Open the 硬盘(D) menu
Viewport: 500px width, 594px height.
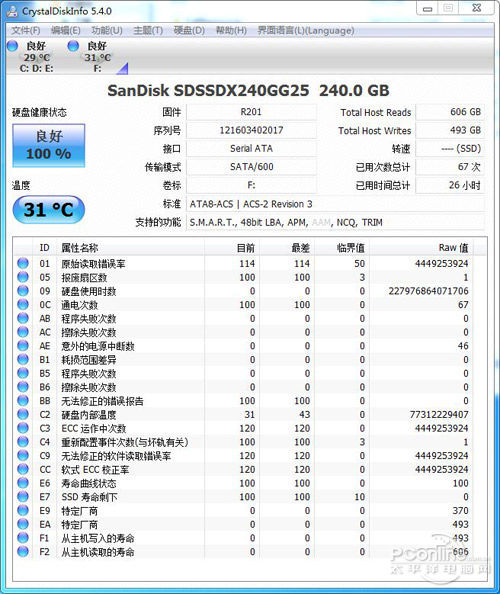189,31
